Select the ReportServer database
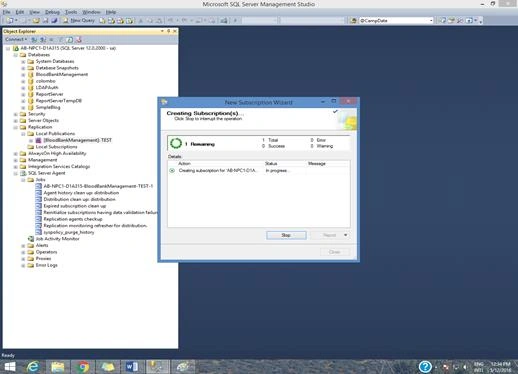 tap(49, 94)
